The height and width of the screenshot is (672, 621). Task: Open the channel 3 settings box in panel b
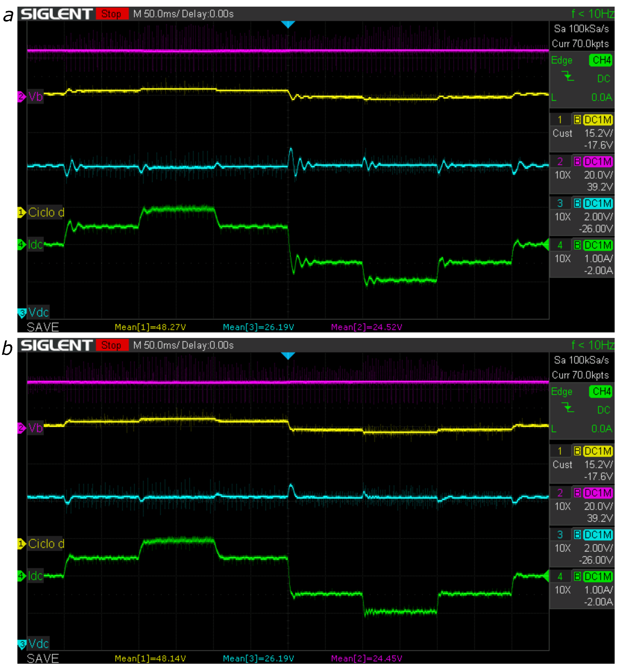coord(582,547)
